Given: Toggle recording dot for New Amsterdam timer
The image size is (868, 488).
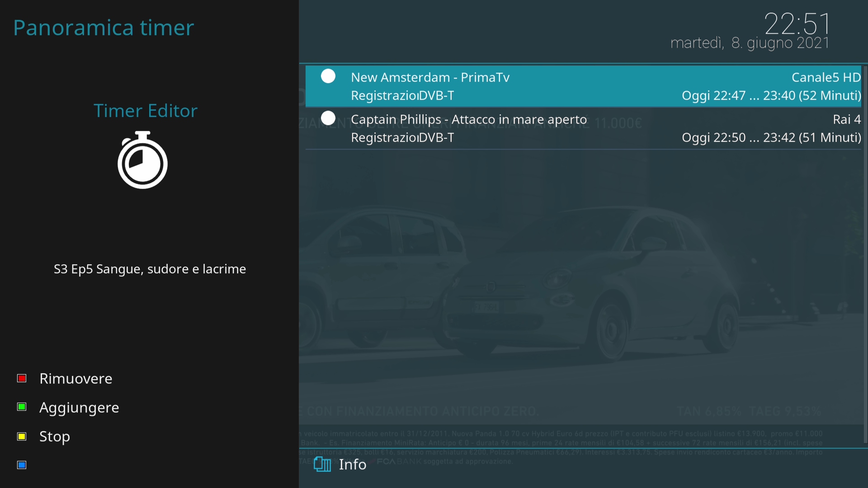Looking at the screenshot, I should pyautogui.click(x=328, y=76).
